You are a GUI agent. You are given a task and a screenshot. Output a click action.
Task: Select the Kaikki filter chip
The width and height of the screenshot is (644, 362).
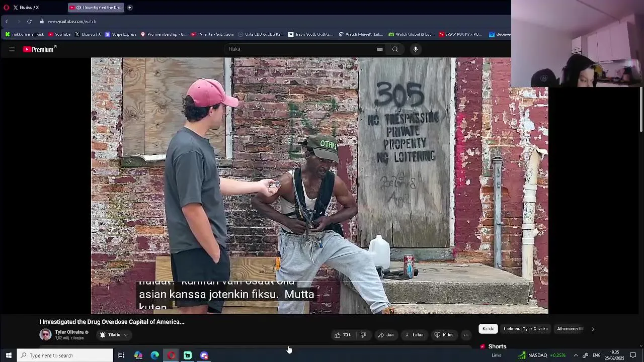point(488,329)
